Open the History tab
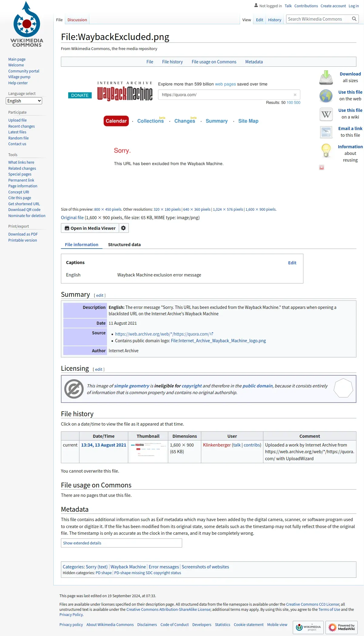This screenshot has height=636, width=364. point(275,20)
